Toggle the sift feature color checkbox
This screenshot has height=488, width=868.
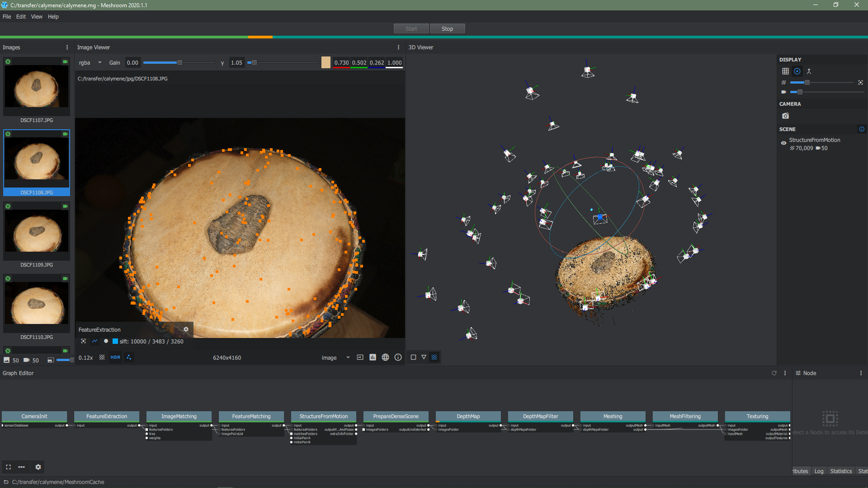pos(115,341)
